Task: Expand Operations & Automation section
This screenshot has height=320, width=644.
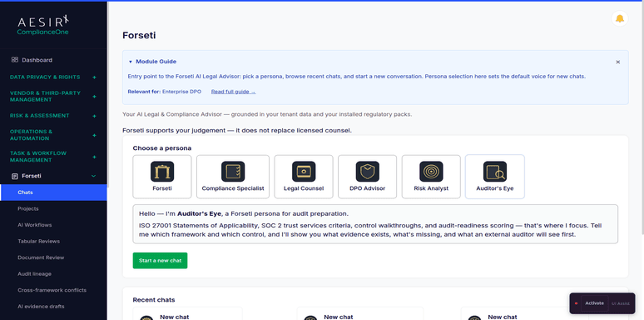Action: tap(94, 135)
